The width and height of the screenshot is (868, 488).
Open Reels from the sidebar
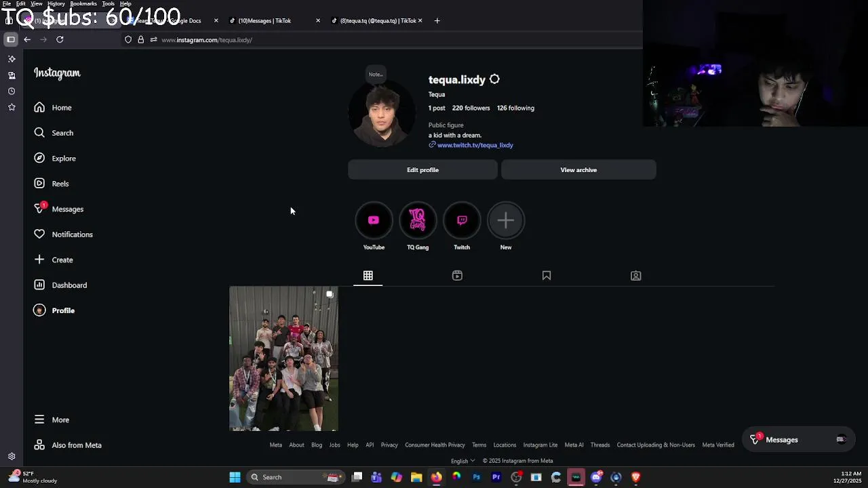52,184
